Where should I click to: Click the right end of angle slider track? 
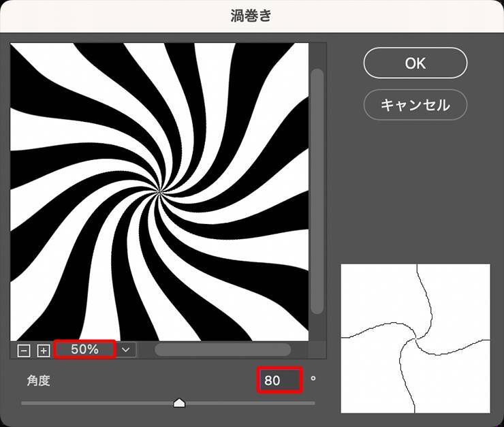point(313,403)
